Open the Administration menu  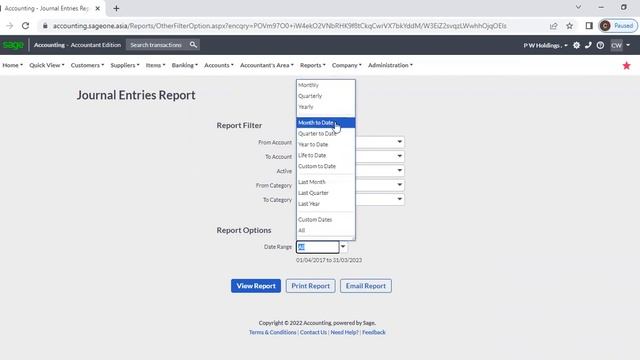pos(390,65)
